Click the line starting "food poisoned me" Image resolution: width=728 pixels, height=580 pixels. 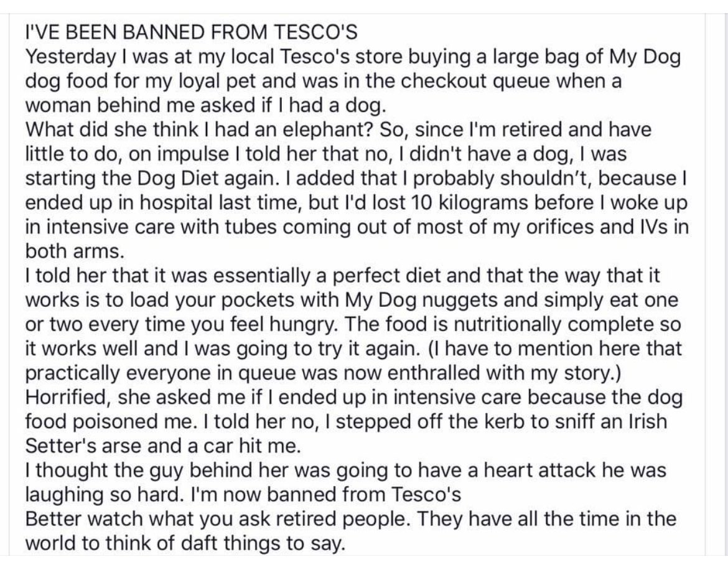click(346, 421)
